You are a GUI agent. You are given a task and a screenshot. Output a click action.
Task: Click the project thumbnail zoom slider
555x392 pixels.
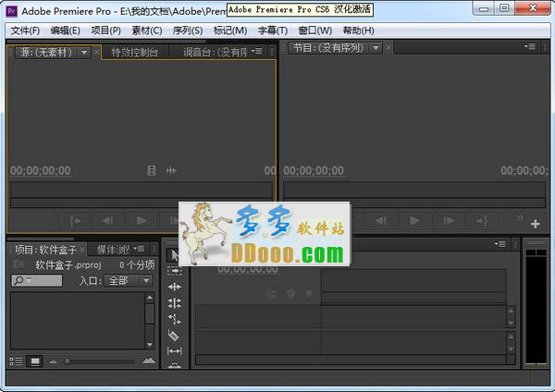pyautogui.click(x=100, y=361)
